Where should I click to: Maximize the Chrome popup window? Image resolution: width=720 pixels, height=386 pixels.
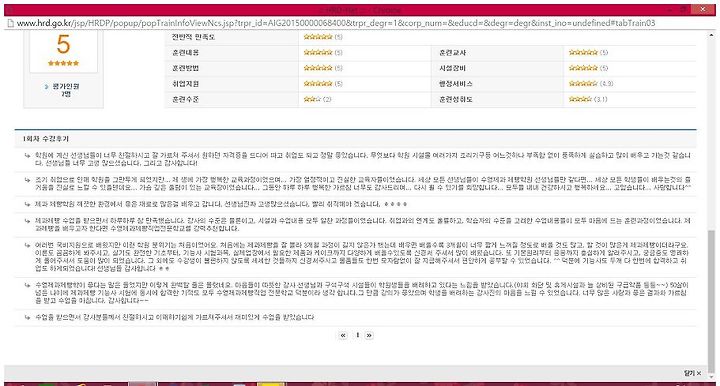tap(683, 10)
